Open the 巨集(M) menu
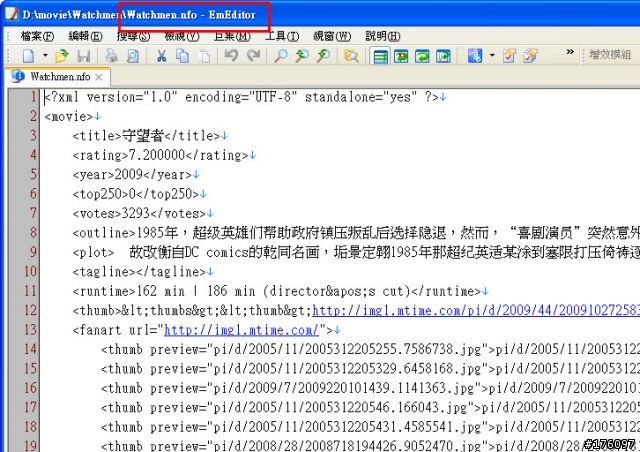 pos(232,36)
